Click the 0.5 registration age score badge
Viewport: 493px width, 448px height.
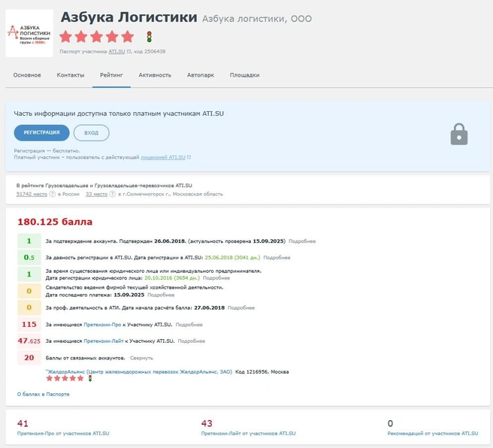pyautogui.click(x=29, y=257)
